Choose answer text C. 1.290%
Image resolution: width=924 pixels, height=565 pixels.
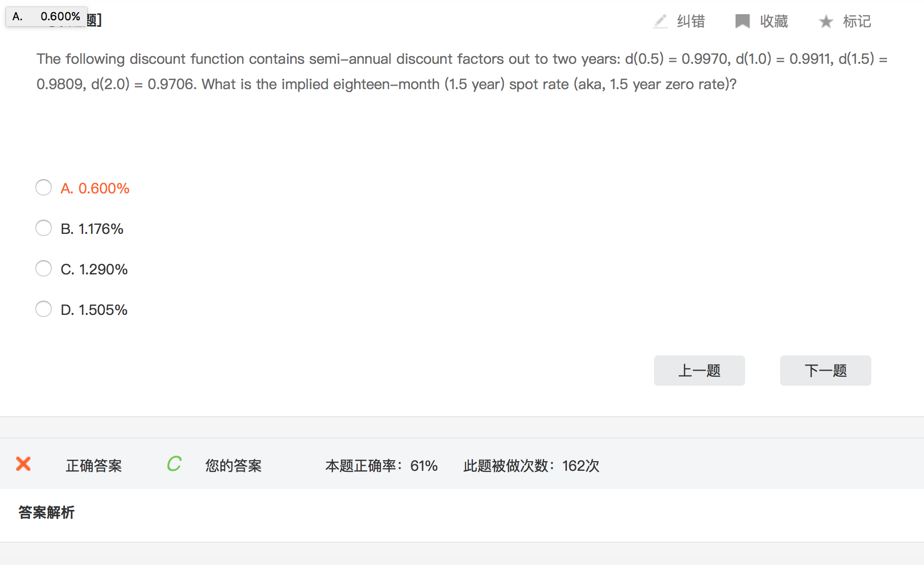point(94,269)
